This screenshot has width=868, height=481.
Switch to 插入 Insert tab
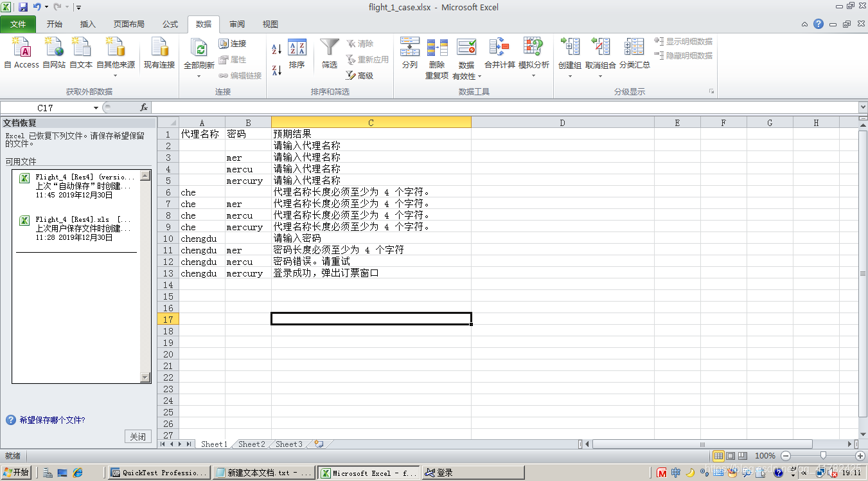(x=88, y=24)
